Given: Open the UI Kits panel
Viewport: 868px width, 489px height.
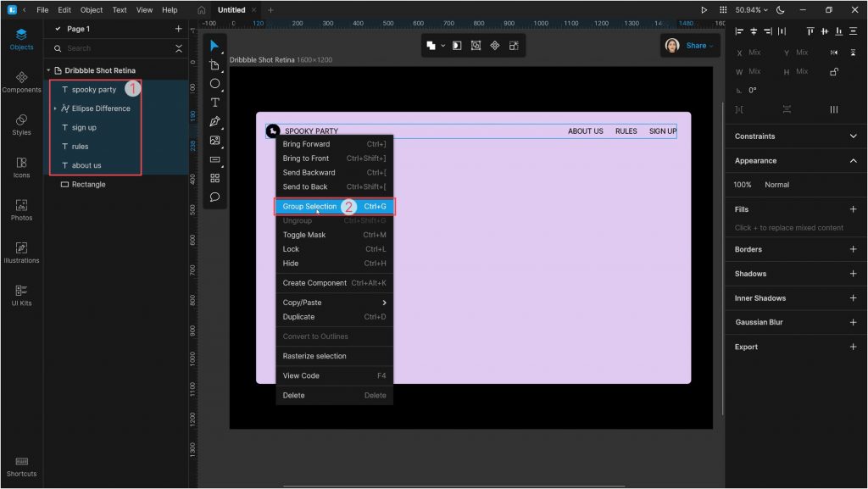Looking at the screenshot, I should tap(21, 295).
